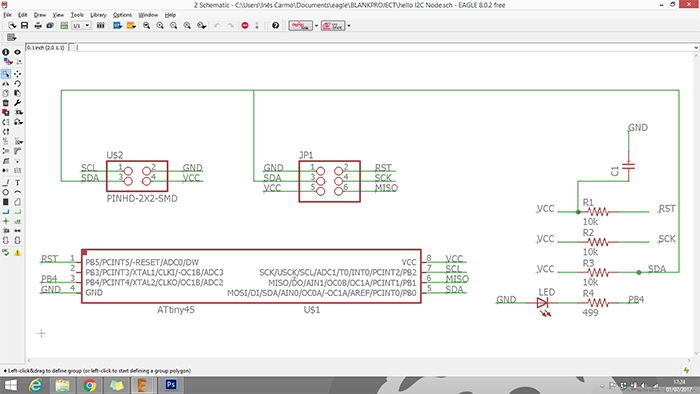Click the Info tool icon
Image resolution: width=700 pixels, height=394 pixels.
[x=5, y=52]
